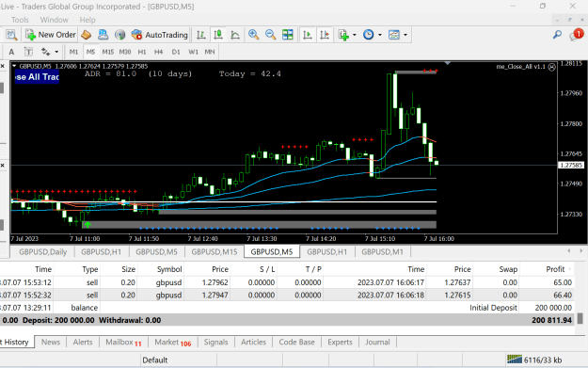Open the chat notifications bubble icon

[576, 35]
